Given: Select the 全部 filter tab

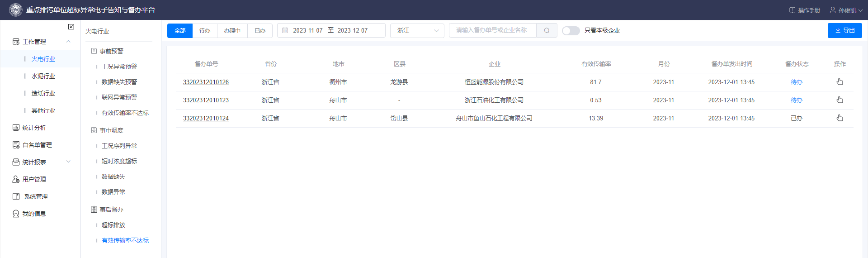Looking at the screenshot, I should tap(180, 30).
